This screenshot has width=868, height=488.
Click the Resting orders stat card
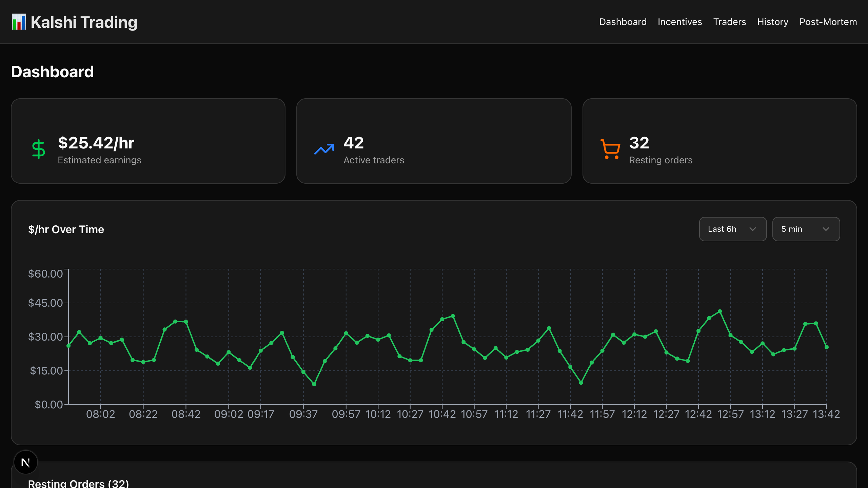(x=719, y=141)
